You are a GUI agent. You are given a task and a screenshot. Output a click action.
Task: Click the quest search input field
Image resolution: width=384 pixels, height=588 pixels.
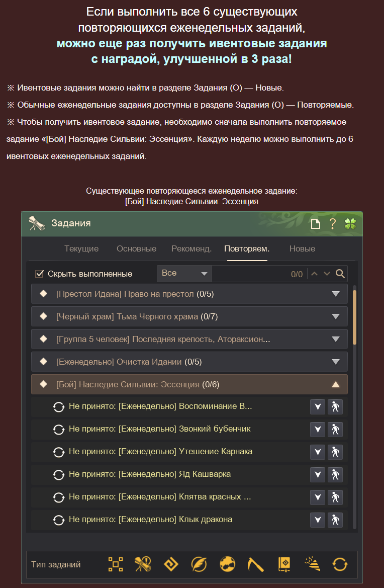[259, 274]
